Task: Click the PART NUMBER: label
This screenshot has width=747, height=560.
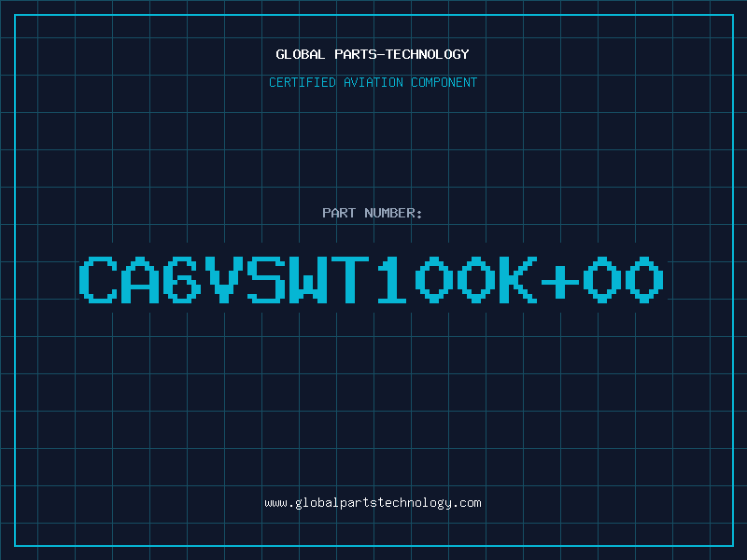Action: [x=372, y=213]
